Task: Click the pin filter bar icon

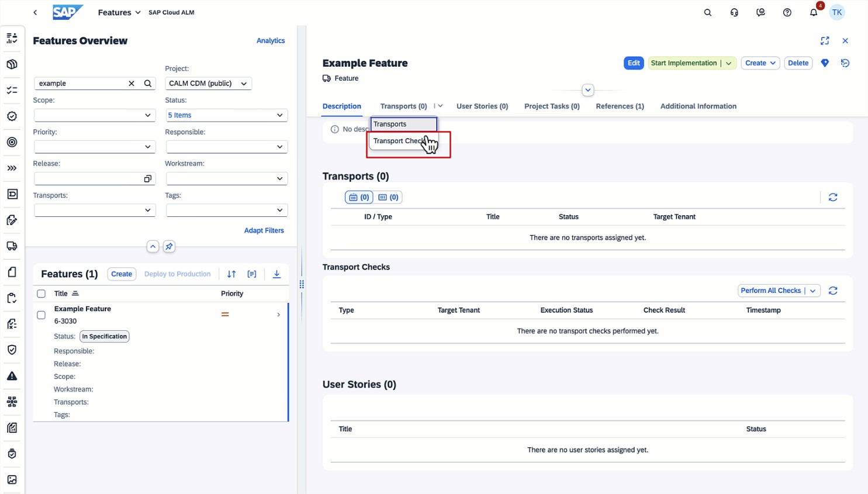Action: 169,247
